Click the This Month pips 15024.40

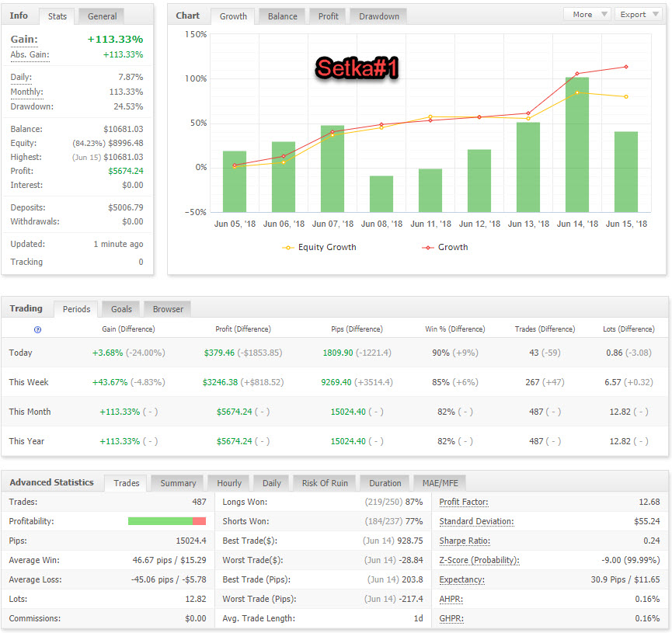click(x=348, y=412)
